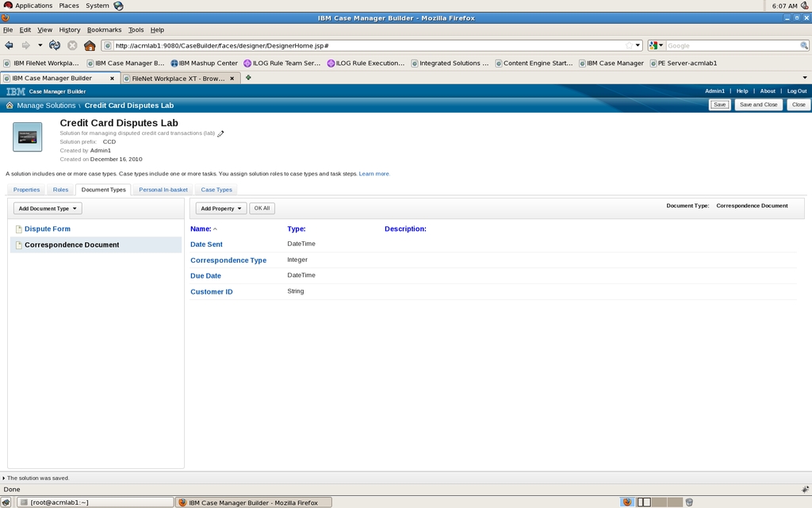Open the Customer ID property
The height and width of the screenshot is (508, 812).
click(x=211, y=292)
